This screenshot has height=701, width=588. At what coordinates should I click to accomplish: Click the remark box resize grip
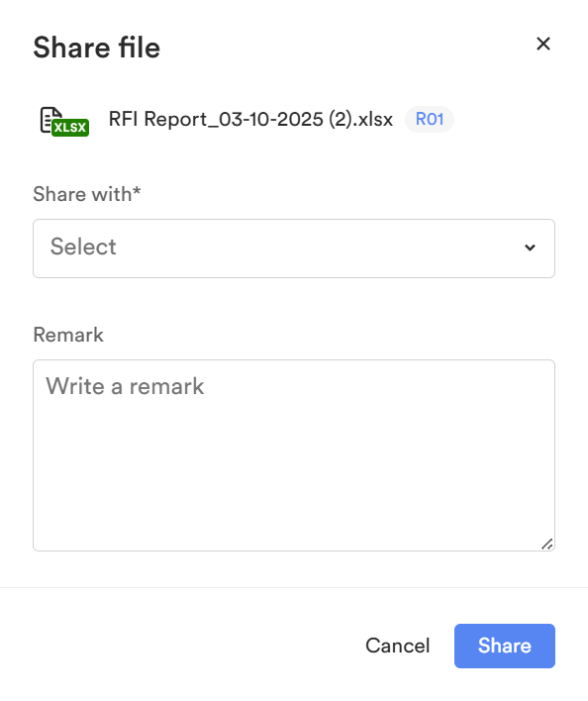coord(546,544)
